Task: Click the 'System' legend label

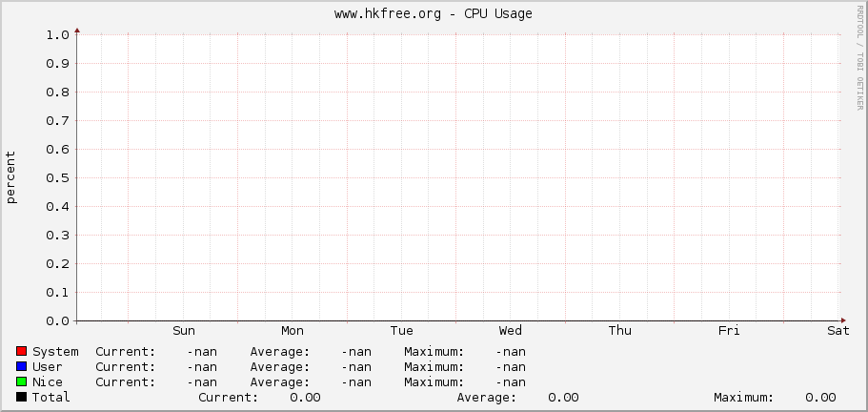Action: [55, 352]
